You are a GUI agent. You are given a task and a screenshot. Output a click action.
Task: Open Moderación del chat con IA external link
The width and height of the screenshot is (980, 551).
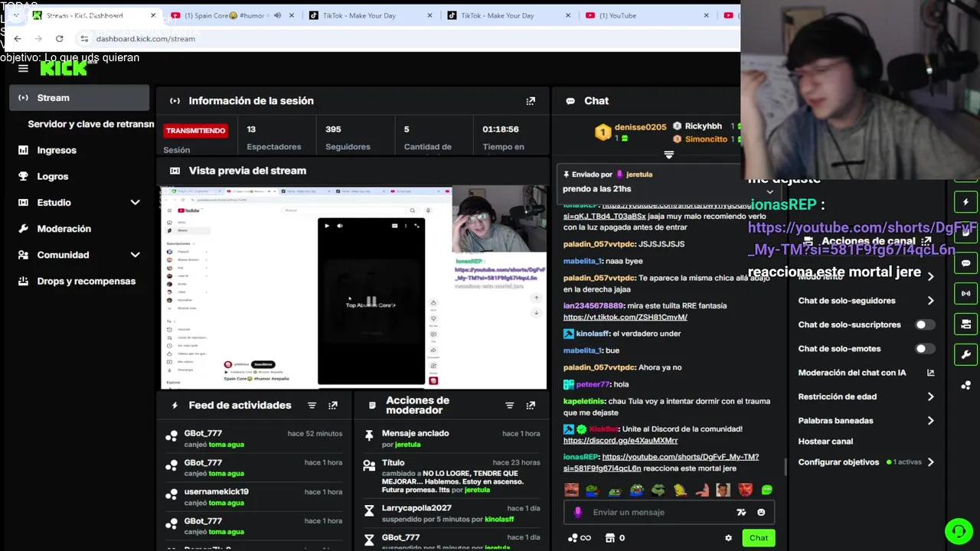tap(930, 373)
